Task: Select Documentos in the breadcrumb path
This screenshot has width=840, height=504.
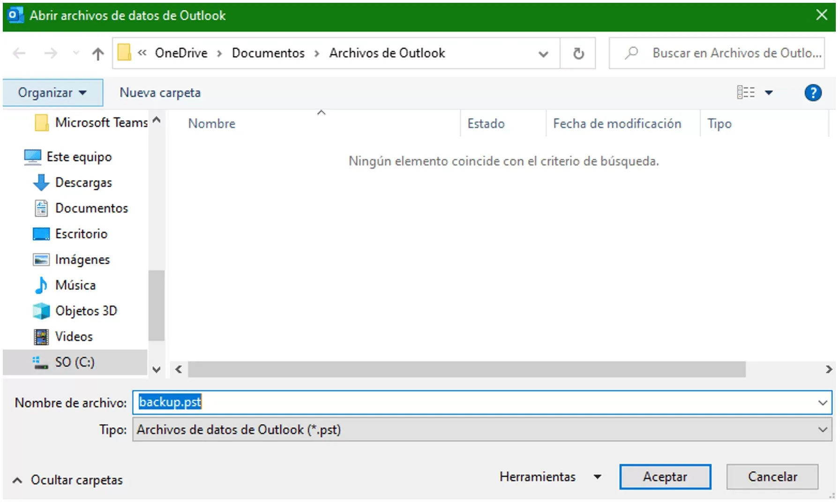Action: click(x=268, y=53)
